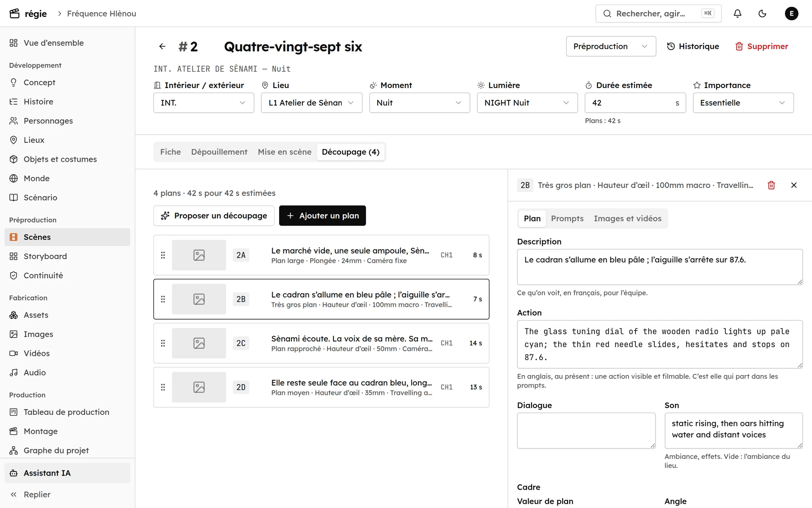The image size is (812, 508).
Task: Open Assistant IA
Action: (x=67, y=473)
